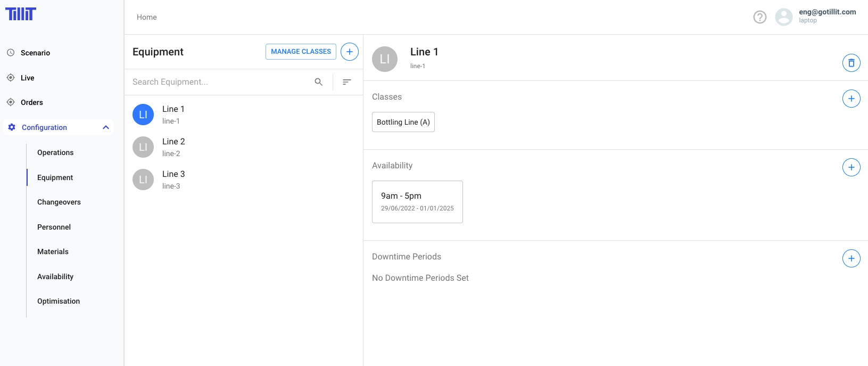
Task: Go to the Live view
Action: pyautogui.click(x=27, y=78)
